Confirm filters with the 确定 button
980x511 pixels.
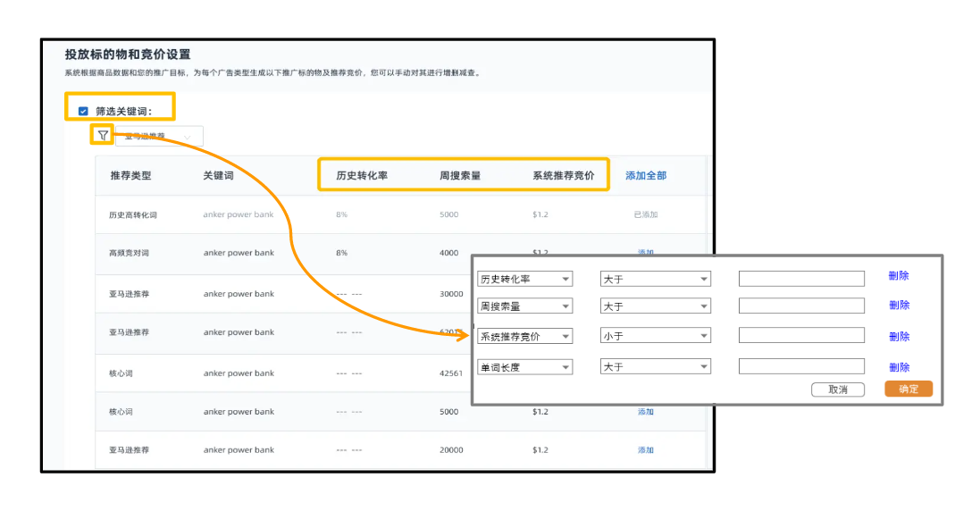pyautogui.click(x=909, y=389)
